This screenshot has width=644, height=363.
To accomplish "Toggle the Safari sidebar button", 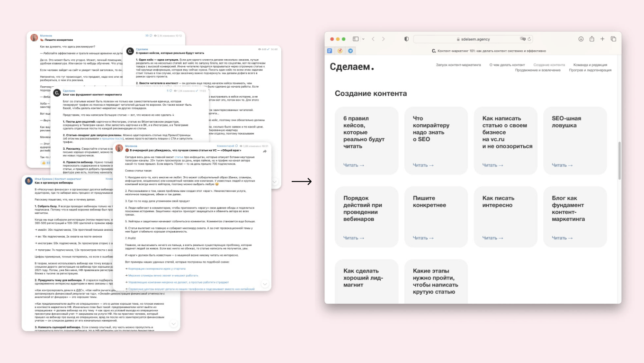I will click(x=355, y=39).
